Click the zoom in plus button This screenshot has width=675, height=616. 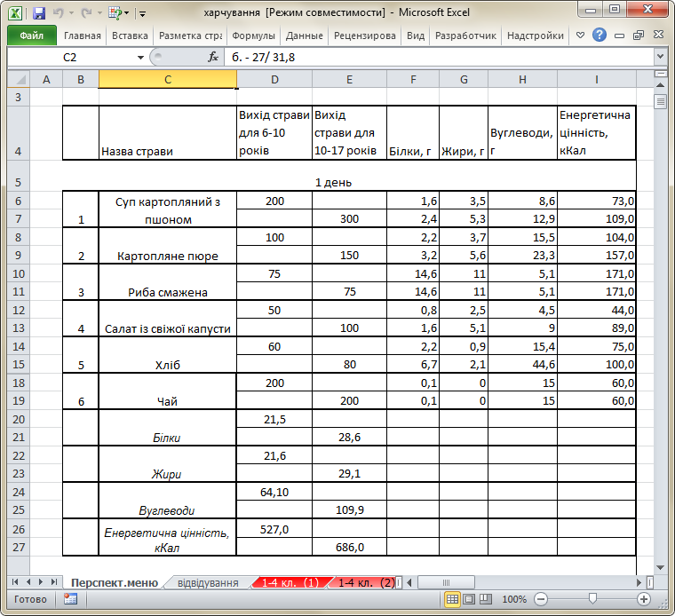tap(644, 599)
